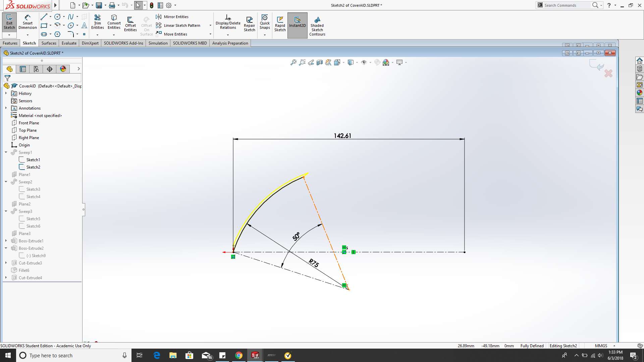The height and width of the screenshot is (362, 644).
Task: Open Quick Snaps dropdown arrow
Action: pyautogui.click(x=265, y=35)
